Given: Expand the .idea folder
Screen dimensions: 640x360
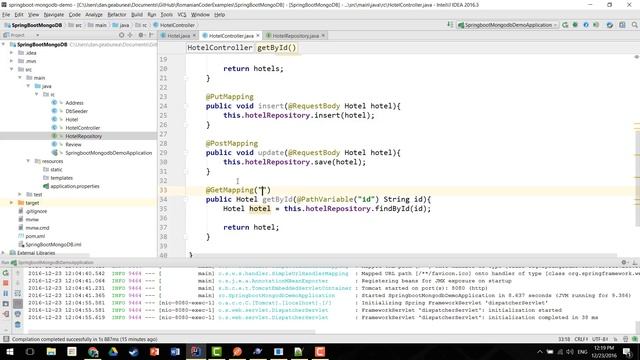Looking at the screenshot, I should pyautogui.click(x=11, y=53).
